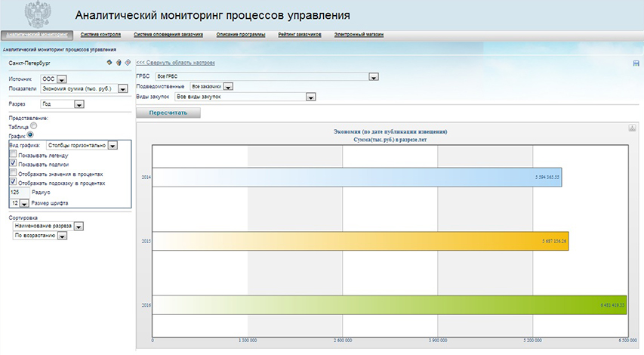The width and height of the screenshot is (644, 355).
Task: Open the ГРБС dropdown list
Action: [x=373, y=76]
